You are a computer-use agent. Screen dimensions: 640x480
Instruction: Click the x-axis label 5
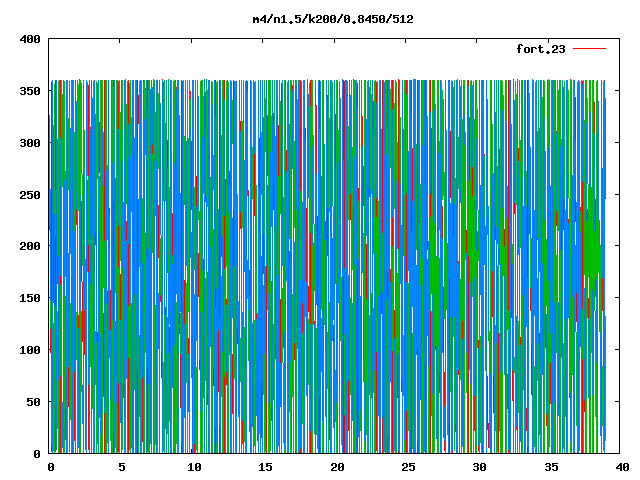(122, 467)
